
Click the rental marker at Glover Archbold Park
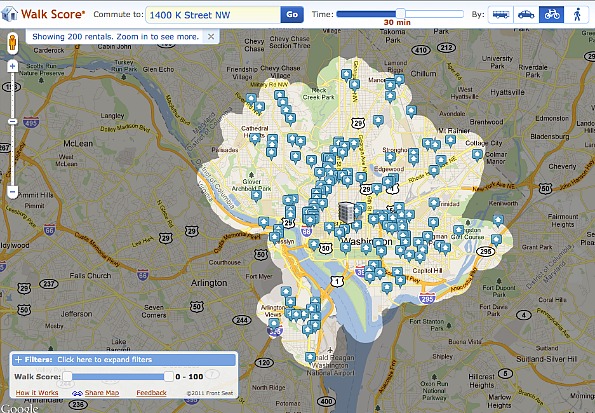click(256, 196)
